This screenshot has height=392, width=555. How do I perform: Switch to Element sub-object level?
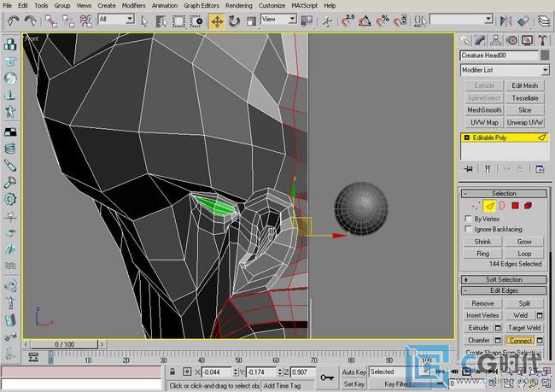528,206
